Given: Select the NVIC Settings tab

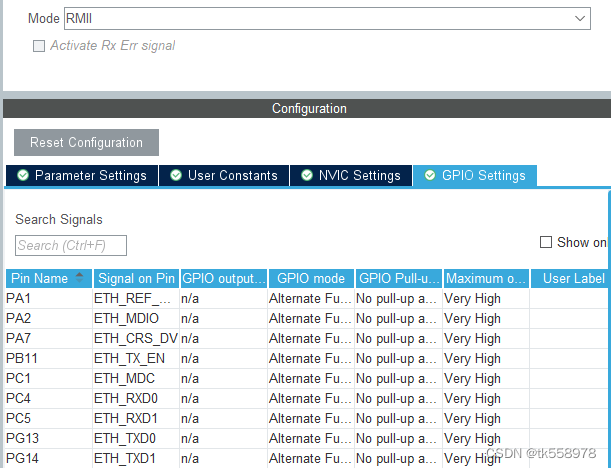Looking at the screenshot, I should [x=350, y=176].
